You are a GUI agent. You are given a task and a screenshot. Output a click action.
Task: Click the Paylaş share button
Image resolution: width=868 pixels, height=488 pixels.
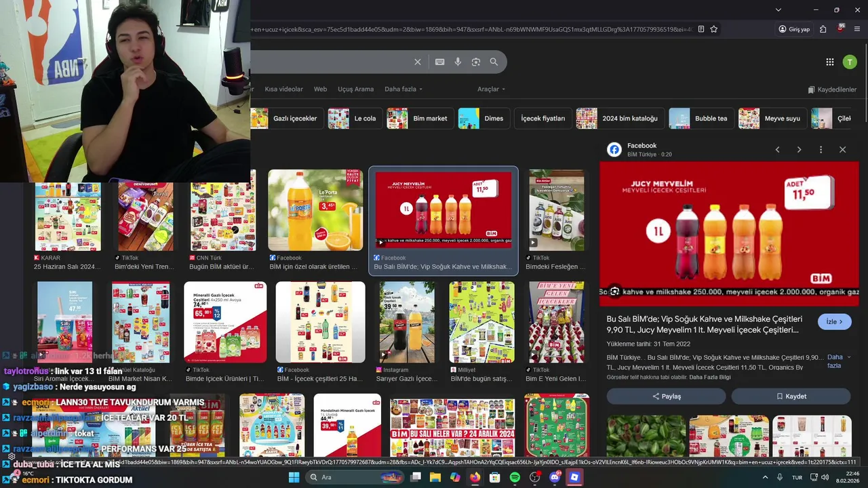pos(666,396)
